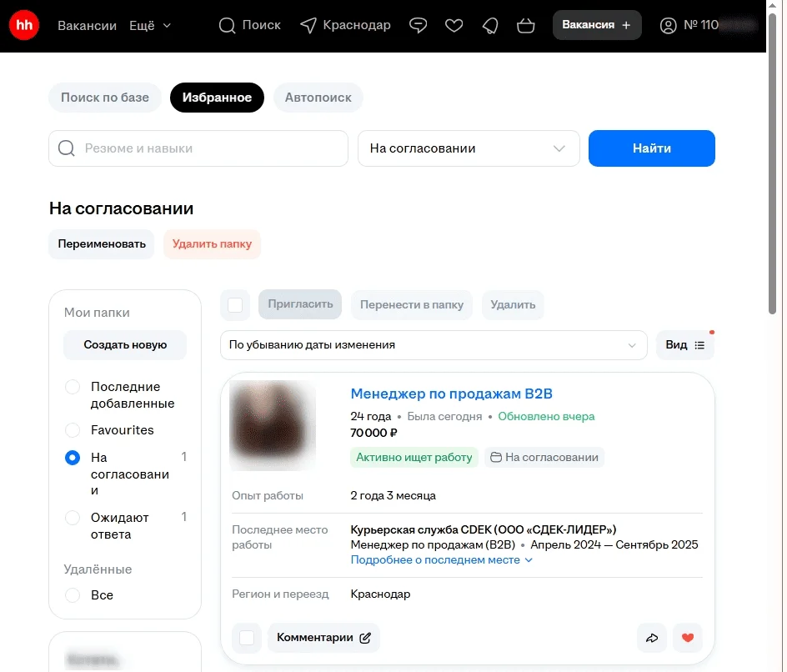Select the Ожидают ответа folder radio
Screen dimensions: 787x672
click(73, 518)
